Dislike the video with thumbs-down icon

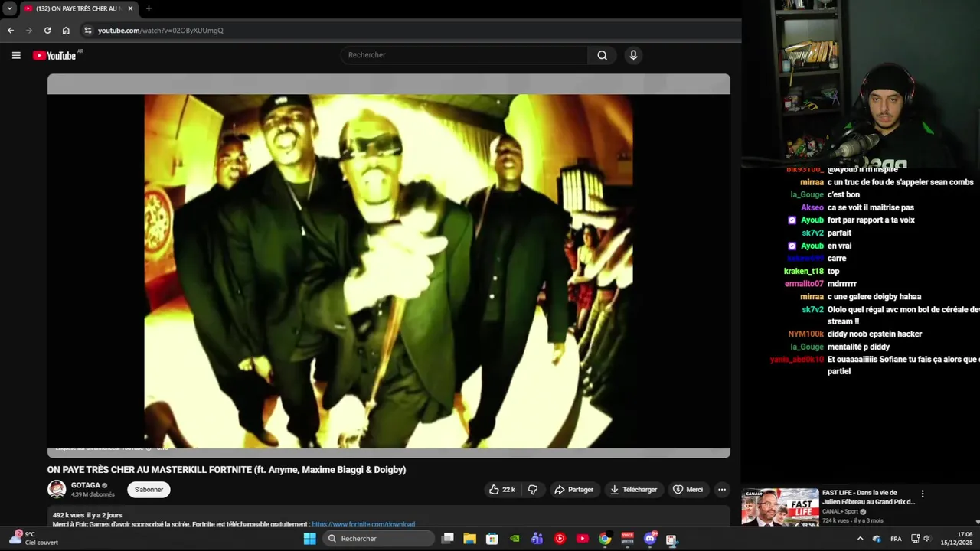click(x=533, y=490)
